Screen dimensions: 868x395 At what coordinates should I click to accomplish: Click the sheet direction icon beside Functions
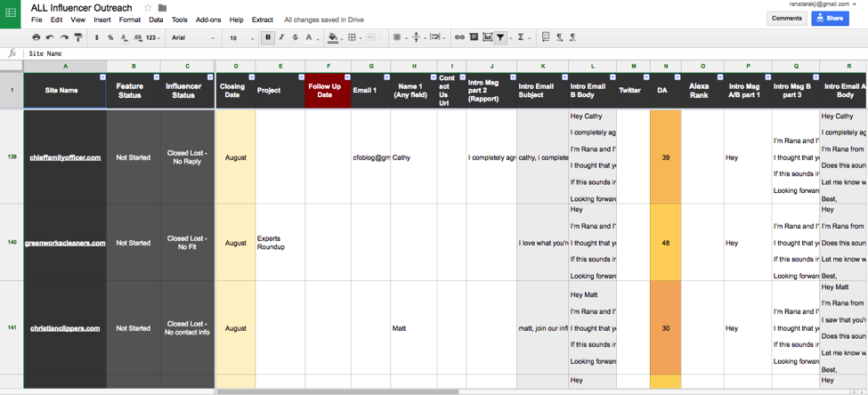545,37
